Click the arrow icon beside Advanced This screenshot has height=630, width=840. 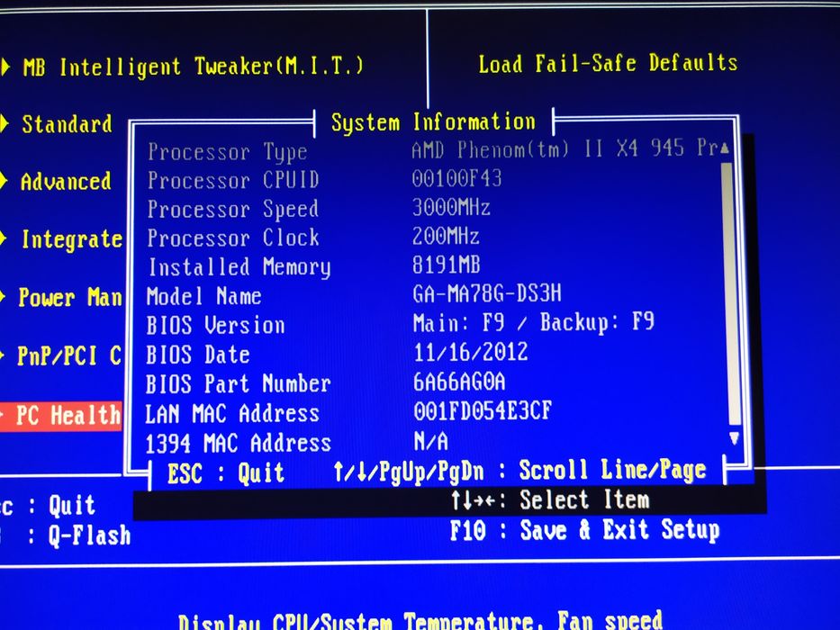[4, 181]
